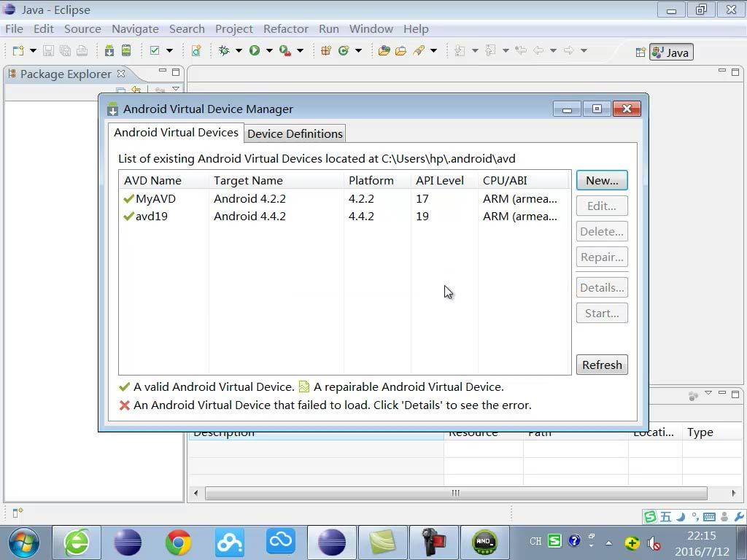Click the new Android XML file icon
Image resolution: width=747 pixels, height=560 pixels.
point(196,50)
